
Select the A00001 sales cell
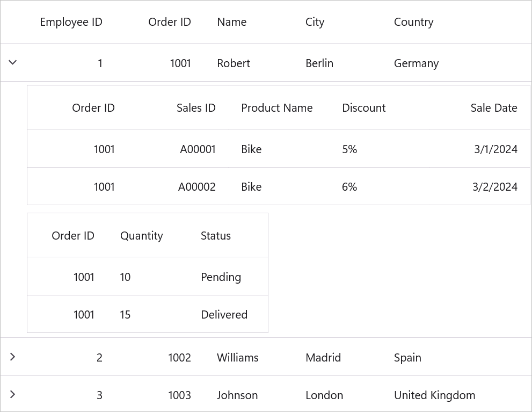(198, 149)
